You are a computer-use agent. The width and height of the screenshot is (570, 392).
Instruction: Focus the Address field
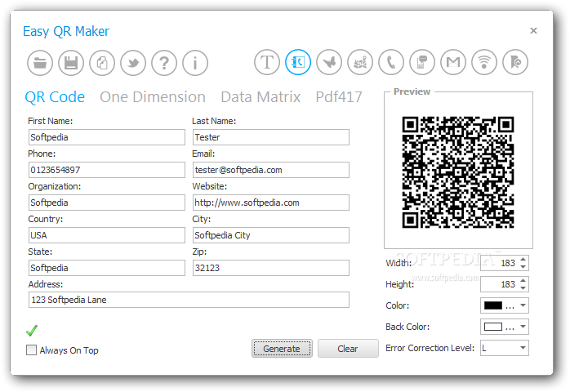(189, 300)
